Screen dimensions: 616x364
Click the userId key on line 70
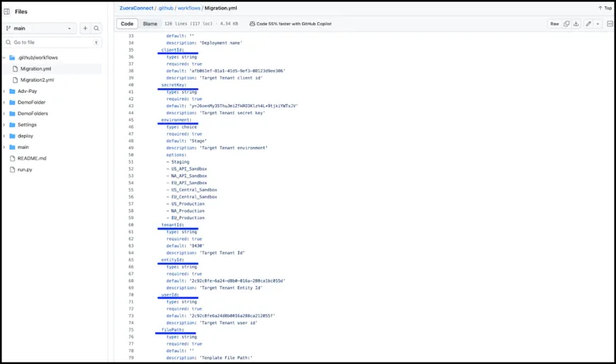pos(170,295)
